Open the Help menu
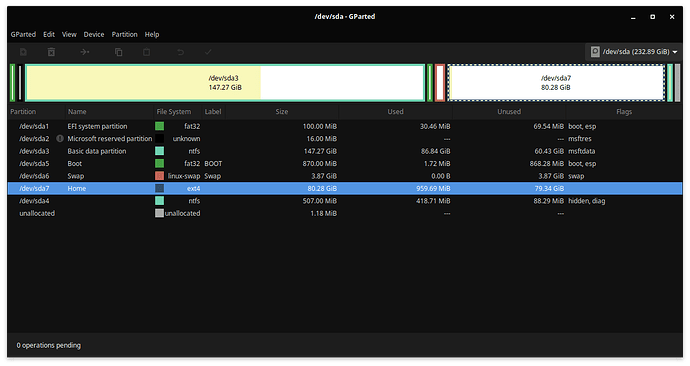The image size is (690, 366). coord(152,34)
